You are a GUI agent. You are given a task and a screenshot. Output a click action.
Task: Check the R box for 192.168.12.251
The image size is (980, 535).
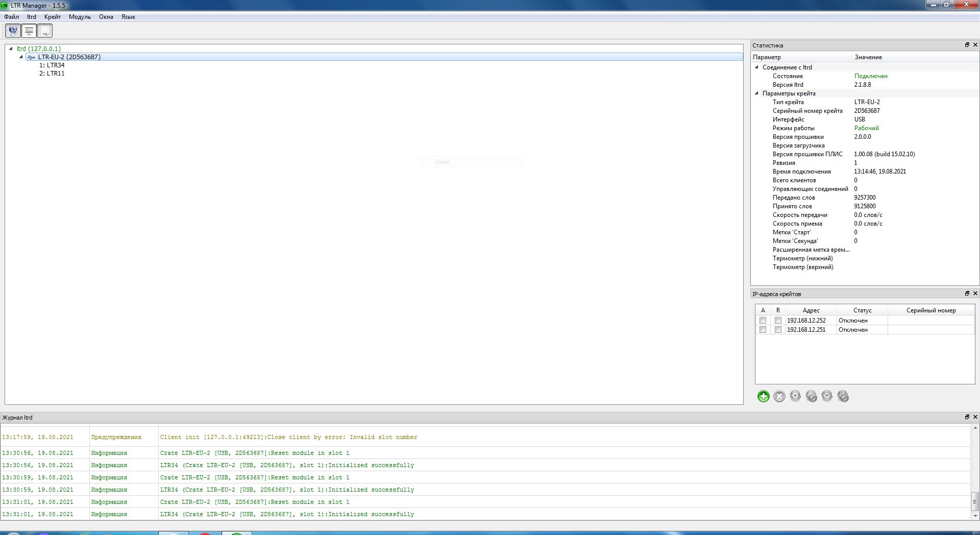point(778,330)
